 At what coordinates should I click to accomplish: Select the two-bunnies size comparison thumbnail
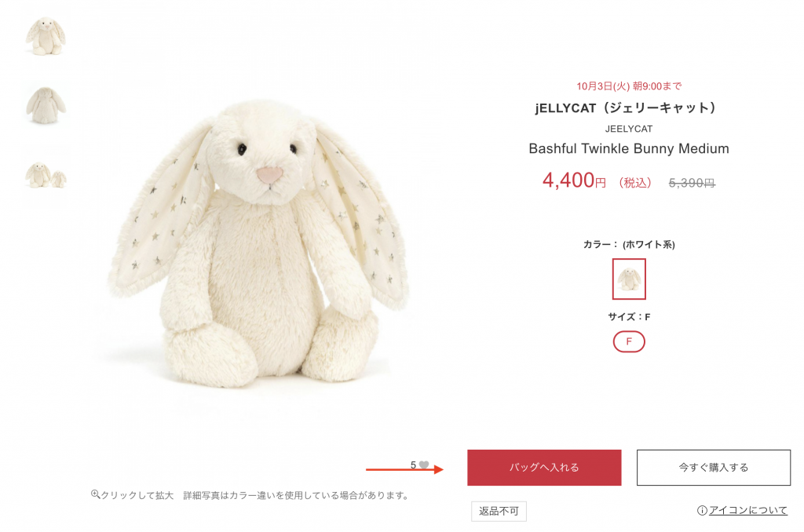point(46,175)
